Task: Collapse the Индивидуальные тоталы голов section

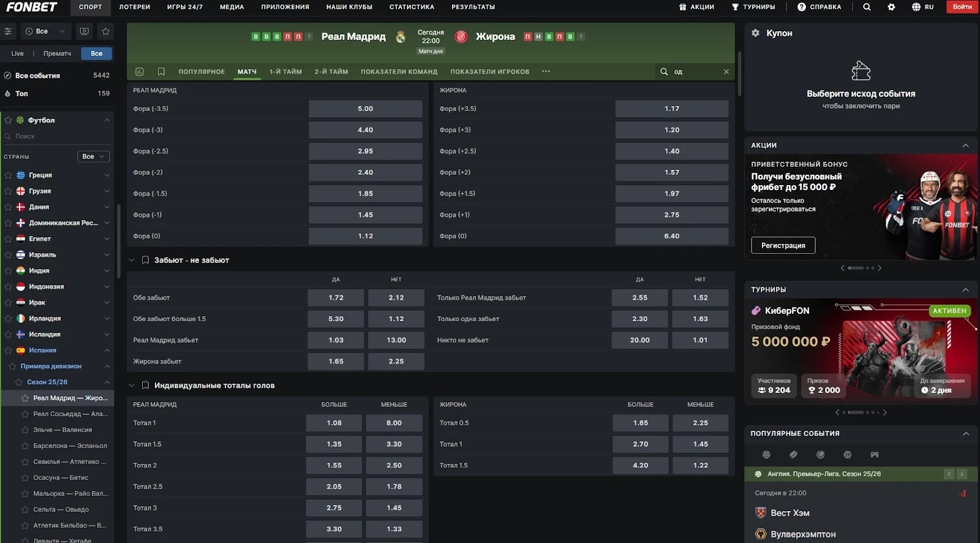Action: 132,385
